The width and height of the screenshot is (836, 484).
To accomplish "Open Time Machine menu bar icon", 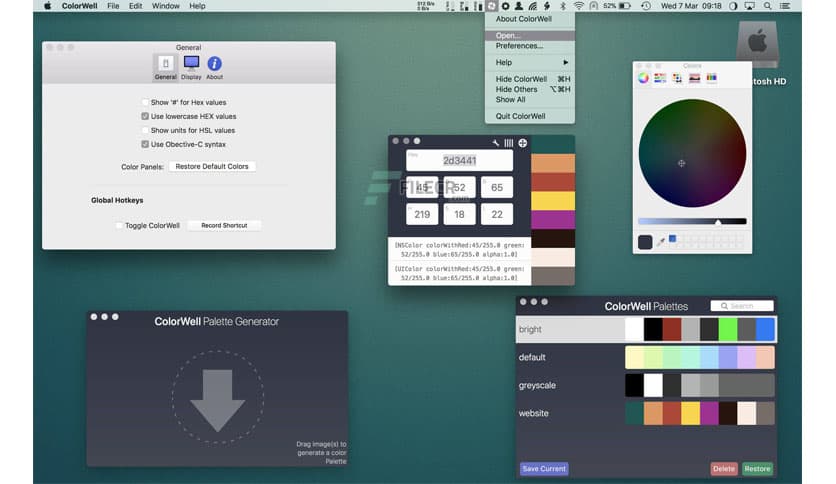I will [x=646, y=6].
